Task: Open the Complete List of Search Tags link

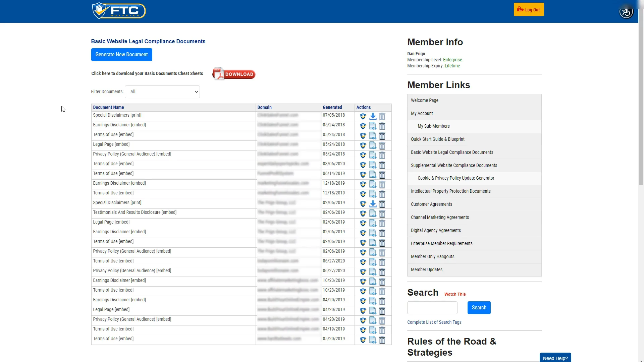Action: pos(434,322)
